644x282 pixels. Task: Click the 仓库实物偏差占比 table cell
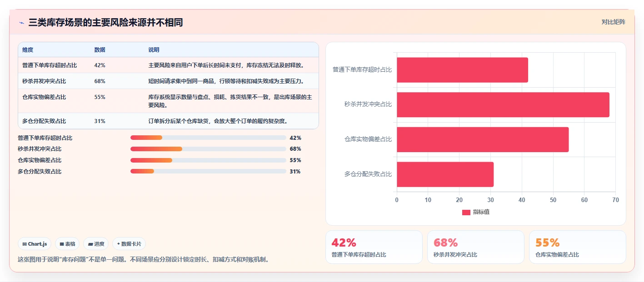(44, 97)
